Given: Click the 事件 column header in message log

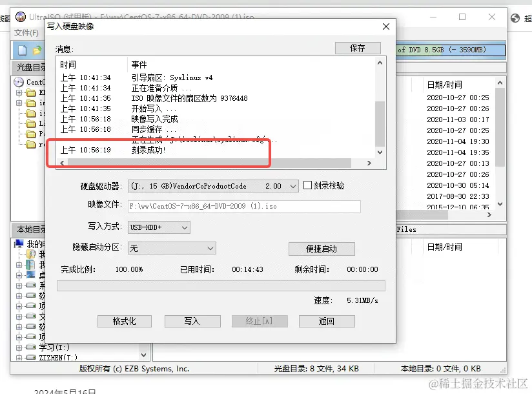Looking at the screenshot, I should pyautogui.click(x=139, y=65).
